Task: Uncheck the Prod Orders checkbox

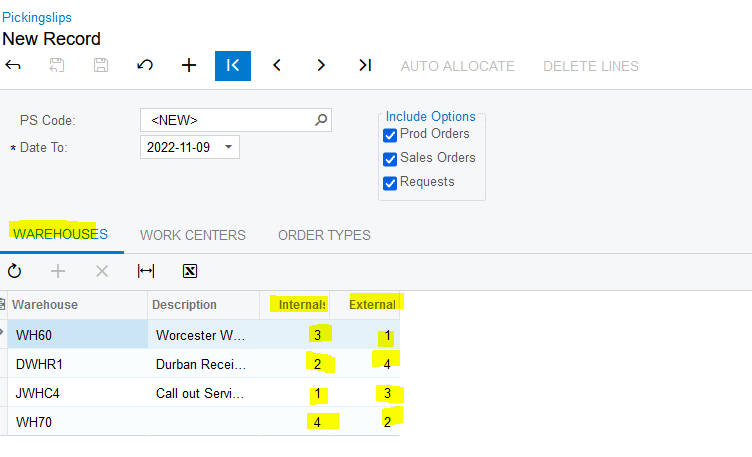Action: (x=391, y=135)
